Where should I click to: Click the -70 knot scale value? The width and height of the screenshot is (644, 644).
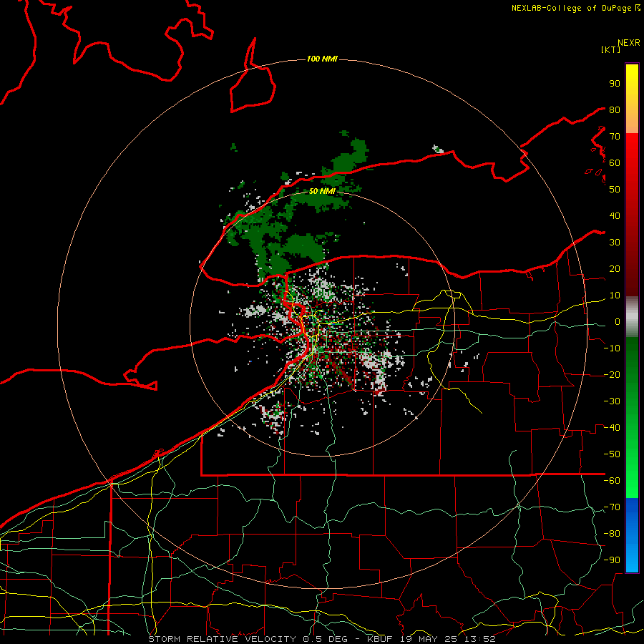[x=612, y=507]
